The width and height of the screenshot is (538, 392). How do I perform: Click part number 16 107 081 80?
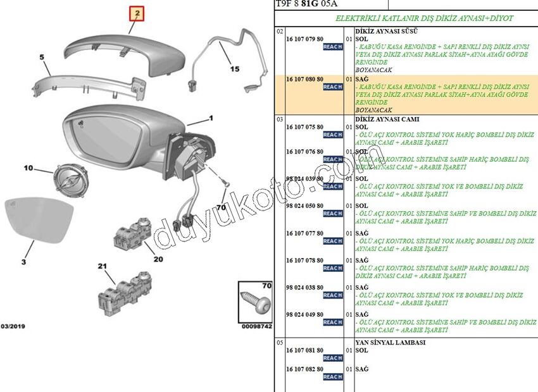click(x=304, y=350)
